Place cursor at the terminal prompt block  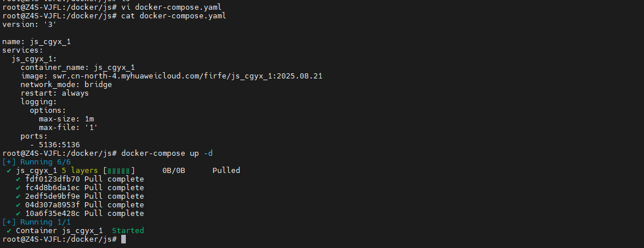[x=124, y=239]
